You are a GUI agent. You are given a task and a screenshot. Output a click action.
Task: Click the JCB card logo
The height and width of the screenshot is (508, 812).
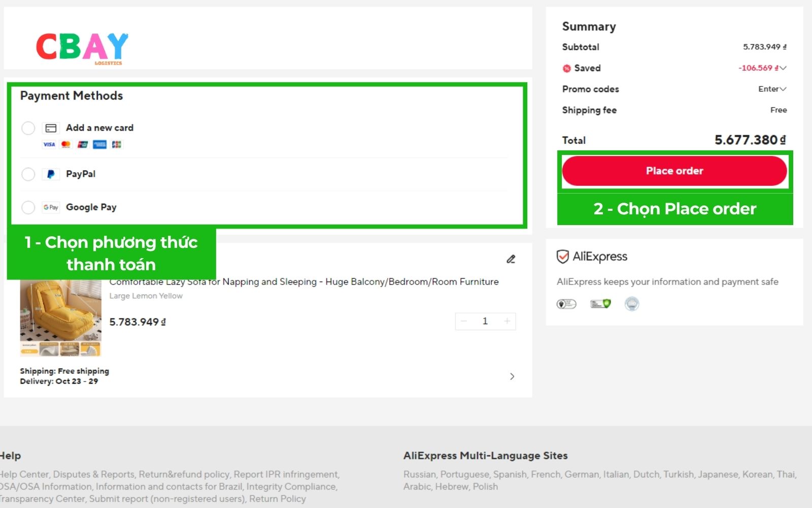click(x=117, y=144)
